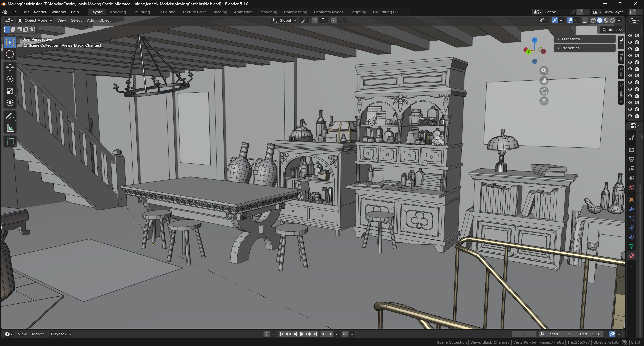The width and height of the screenshot is (644, 346).
Task: Select the Annotate pencil tool
Action: (x=10, y=116)
